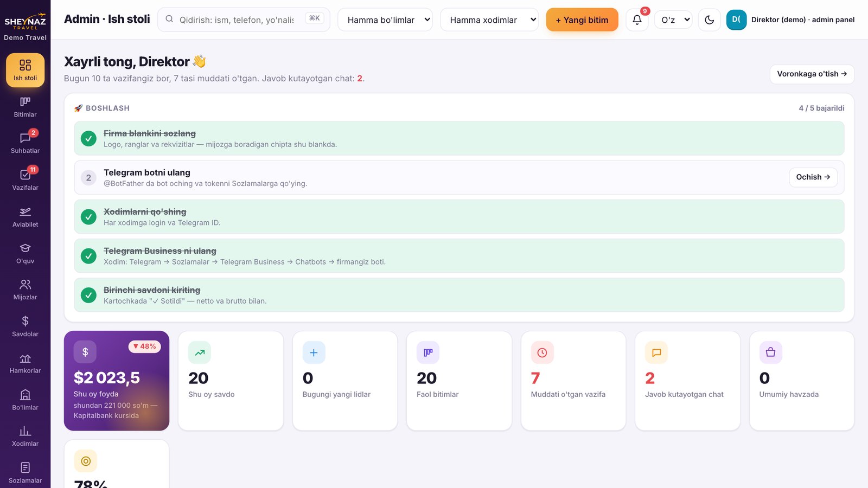Viewport: 868px width, 488px height.
Task: Open Xodimlar staff in sidebar
Action: pyautogui.click(x=25, y=436)
